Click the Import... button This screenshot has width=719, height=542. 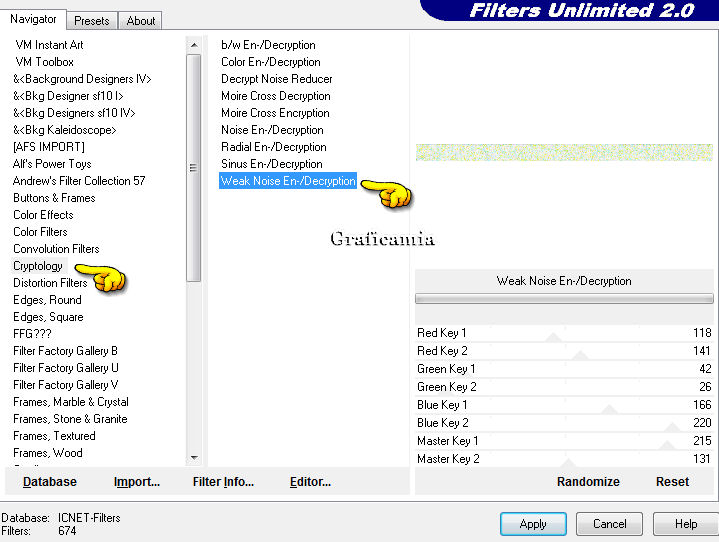pos(137,481)
